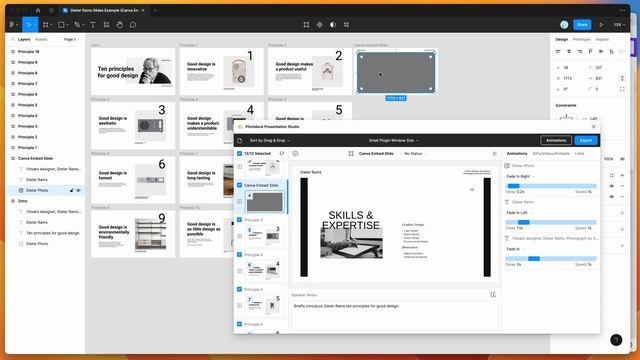Select the Comment tool
The height and width of the screenshot is (360, 640).
(133, 25)
